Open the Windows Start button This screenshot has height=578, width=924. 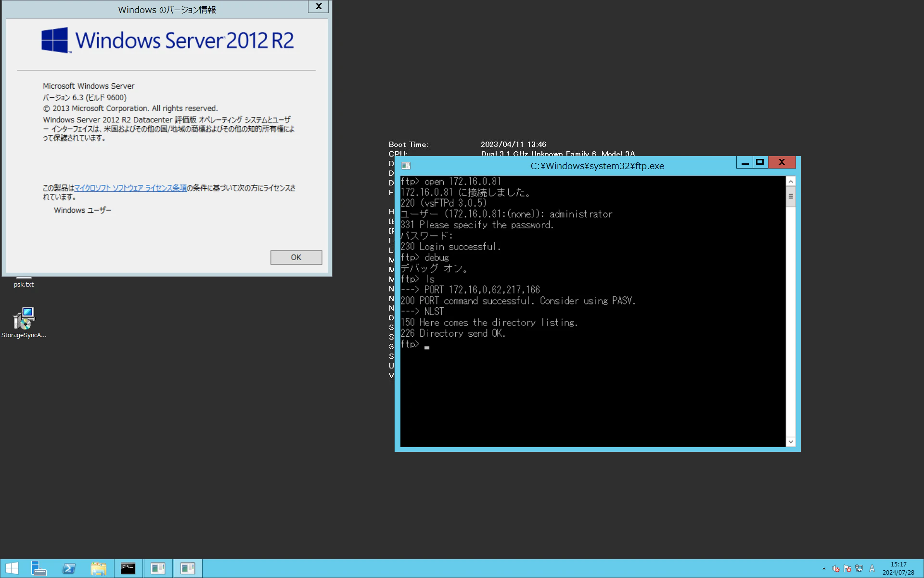[x=12, y=568]
